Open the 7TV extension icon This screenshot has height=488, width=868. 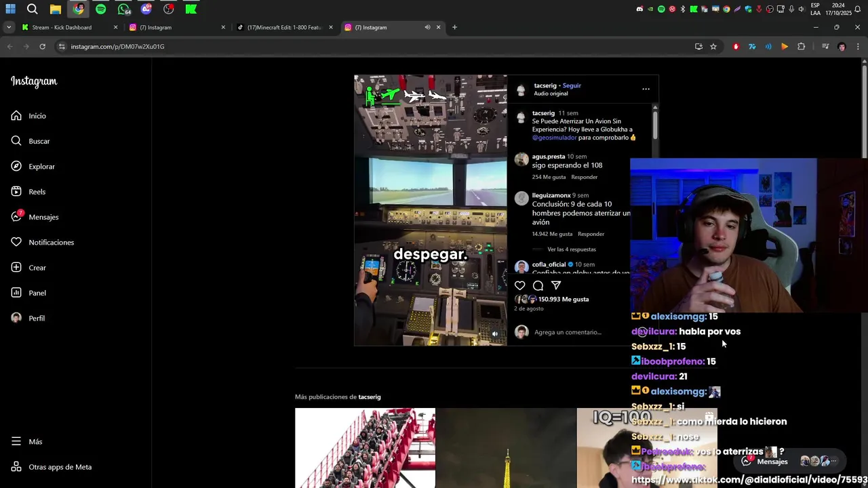[x=752, y=47]
